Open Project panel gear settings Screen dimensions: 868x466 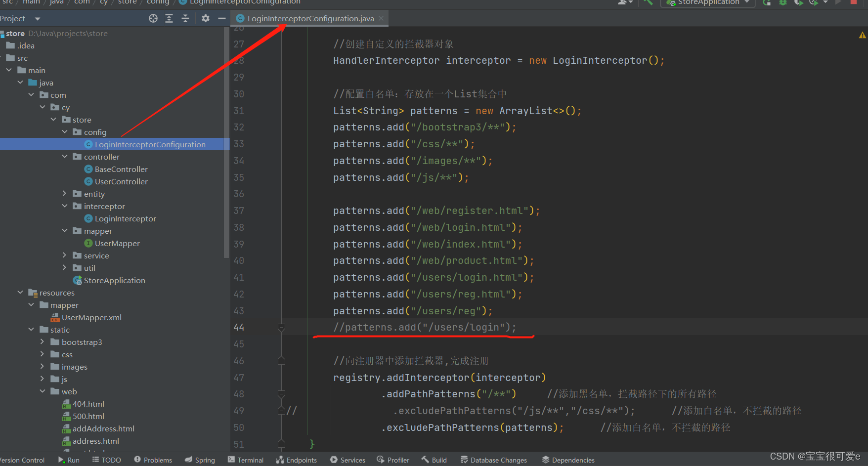pos(206,18)
